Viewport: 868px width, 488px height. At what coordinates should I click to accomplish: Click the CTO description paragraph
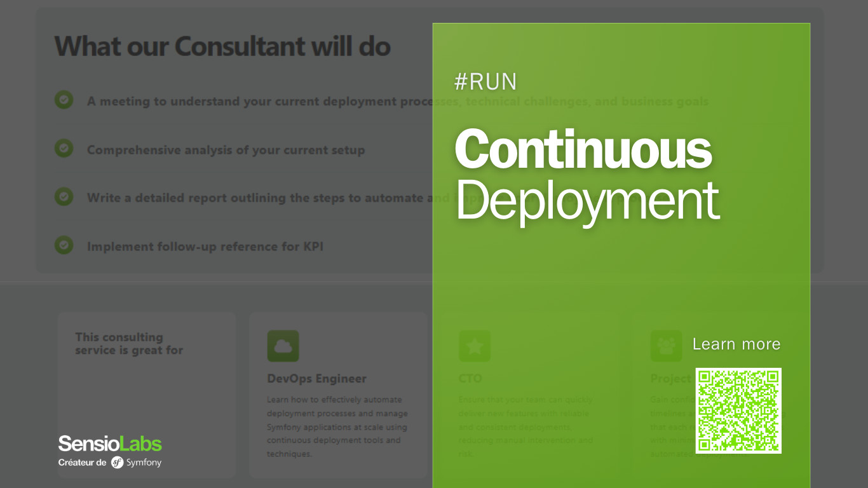526,427
